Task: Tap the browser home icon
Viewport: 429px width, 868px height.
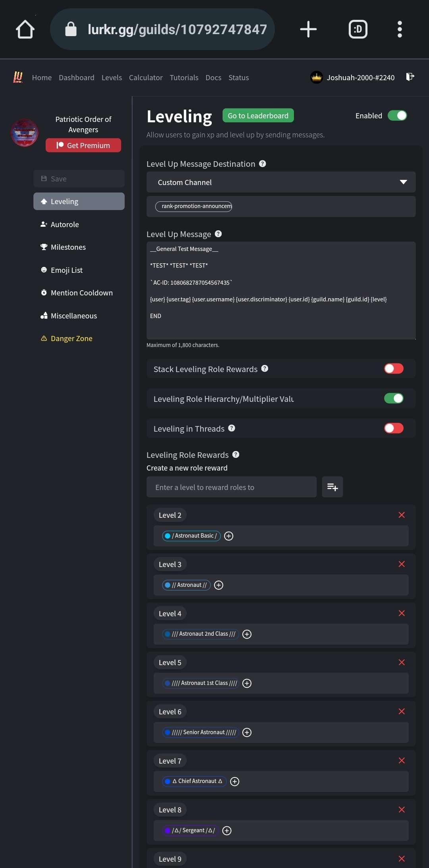Action: (x=25, y=29)
